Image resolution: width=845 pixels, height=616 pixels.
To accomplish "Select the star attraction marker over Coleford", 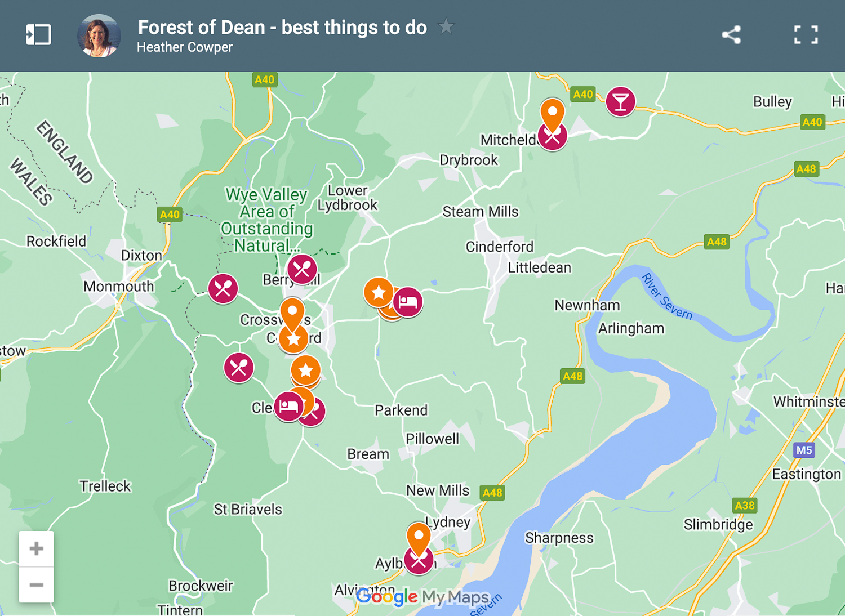I will pyautogui.click(x=293, y=338).
